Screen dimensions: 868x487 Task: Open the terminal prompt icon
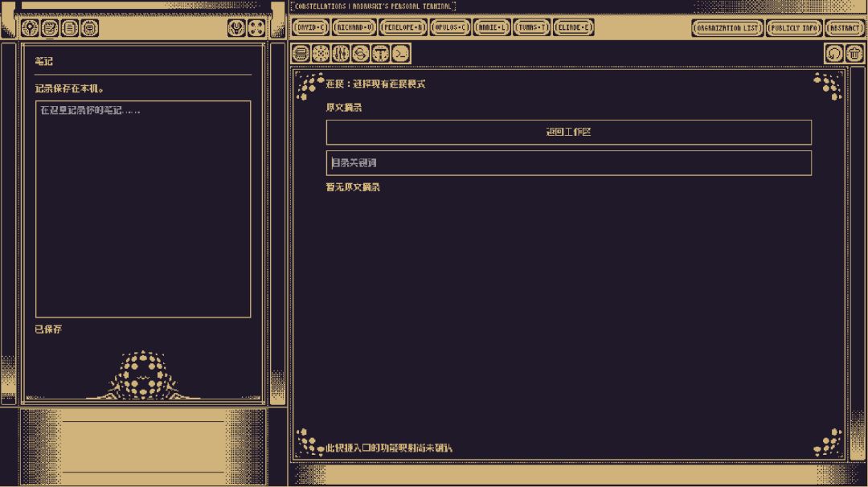[400, 54]
